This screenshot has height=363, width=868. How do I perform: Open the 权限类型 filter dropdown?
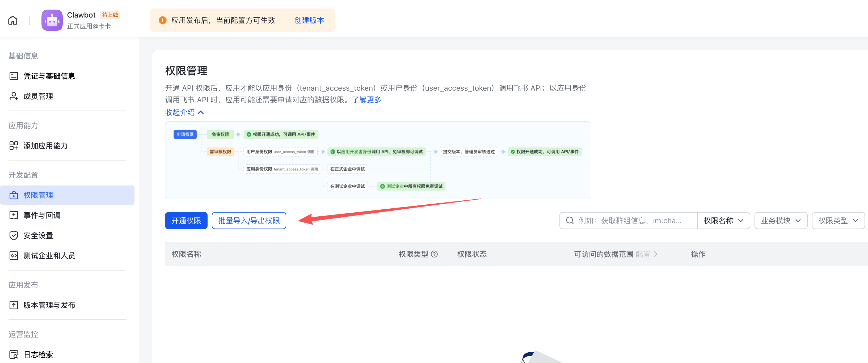coord(838,220)
